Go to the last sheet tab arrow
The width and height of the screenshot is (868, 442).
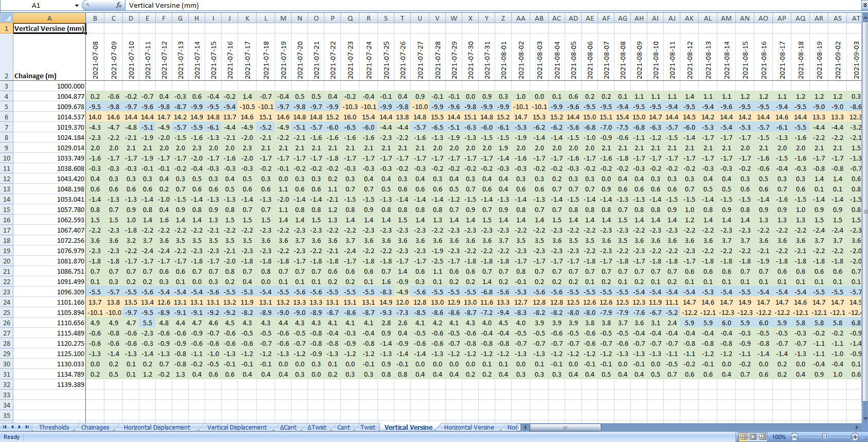click(27, 427)
